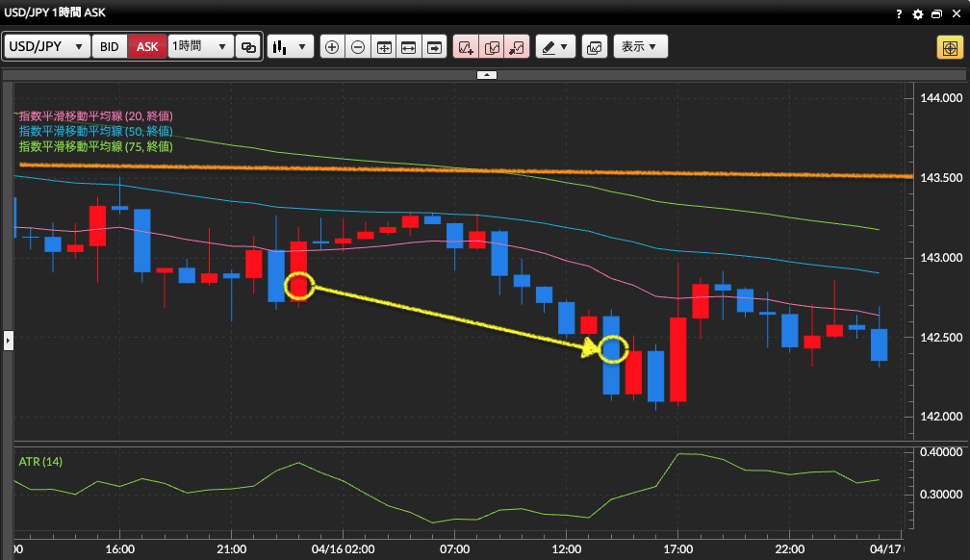Click the indicator move/arrow icon
The width and height of the screenshot is (970, 560).
pos(517,47)
